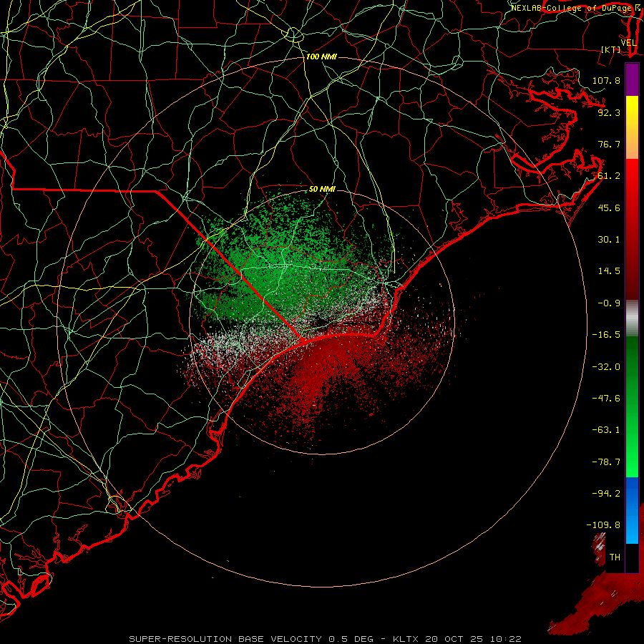Click the -0.9 value on velocity scale
644x644 pixels.
click(x=609, y=303)
